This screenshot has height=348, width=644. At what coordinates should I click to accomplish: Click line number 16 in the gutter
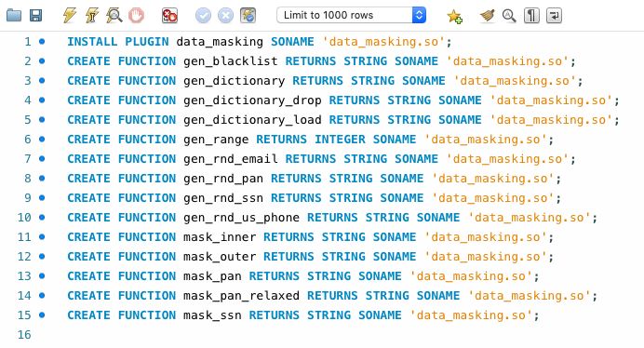[24, 334]
